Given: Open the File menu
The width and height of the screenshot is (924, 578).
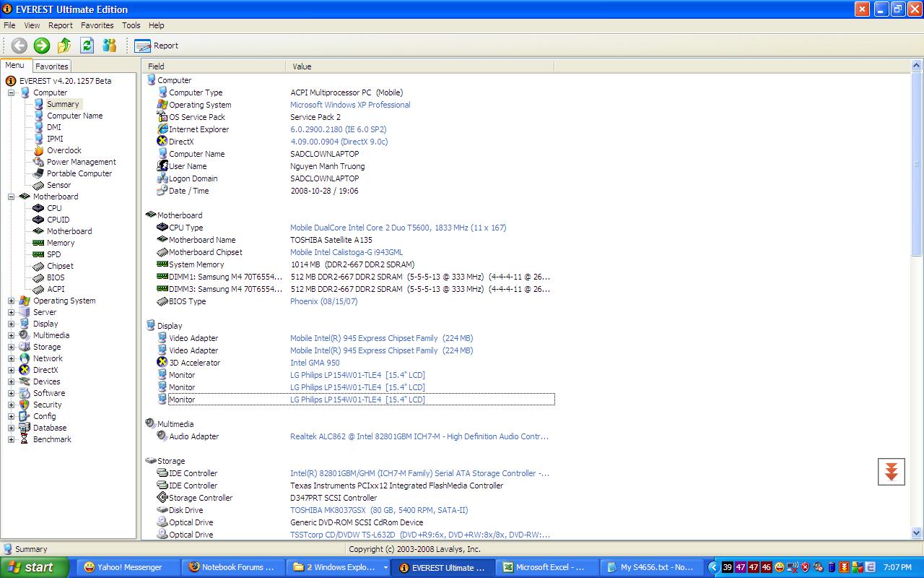Looking at the screenshot, I should 9,25.
